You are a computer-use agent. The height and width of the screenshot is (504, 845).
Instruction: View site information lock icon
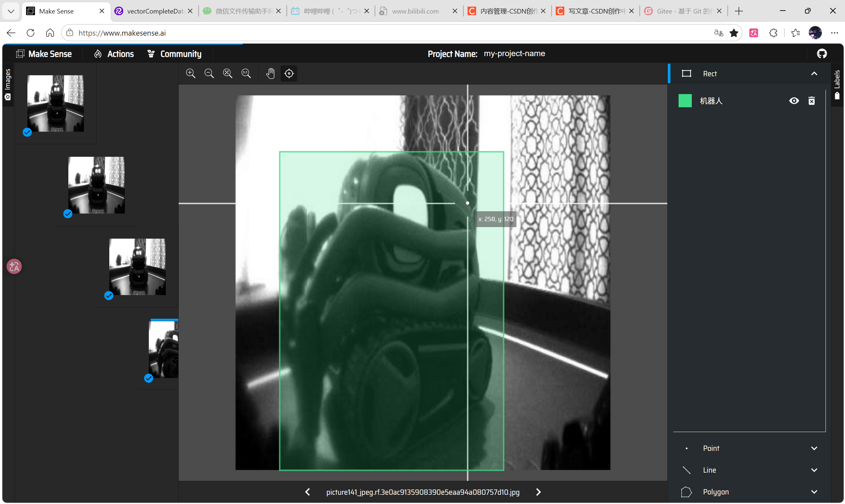pos(70,33)
